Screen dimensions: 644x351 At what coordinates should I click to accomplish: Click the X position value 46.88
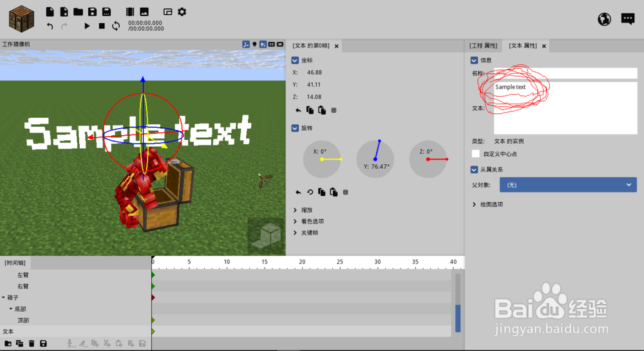[x=314, y=72]
